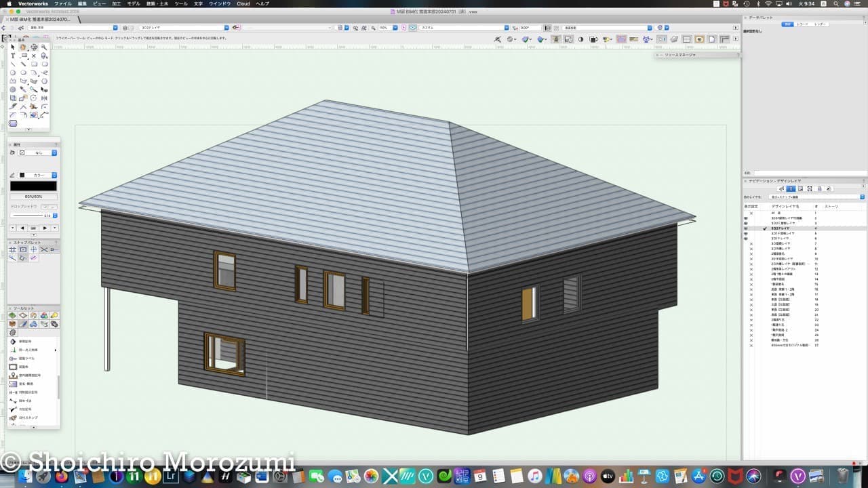868x488 pixels.
Task: Switch to the レコード tab in data palette
Action: click(802, 24)
